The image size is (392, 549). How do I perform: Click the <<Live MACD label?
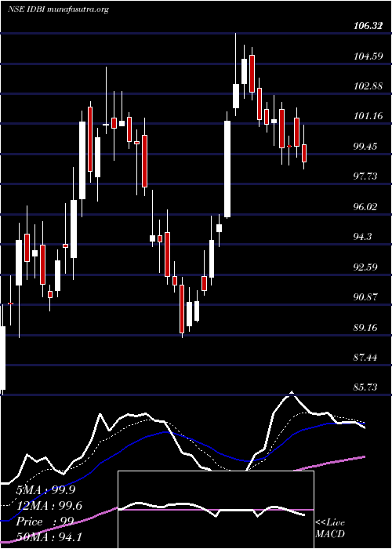pyautogui.click(x=330, y=529)
